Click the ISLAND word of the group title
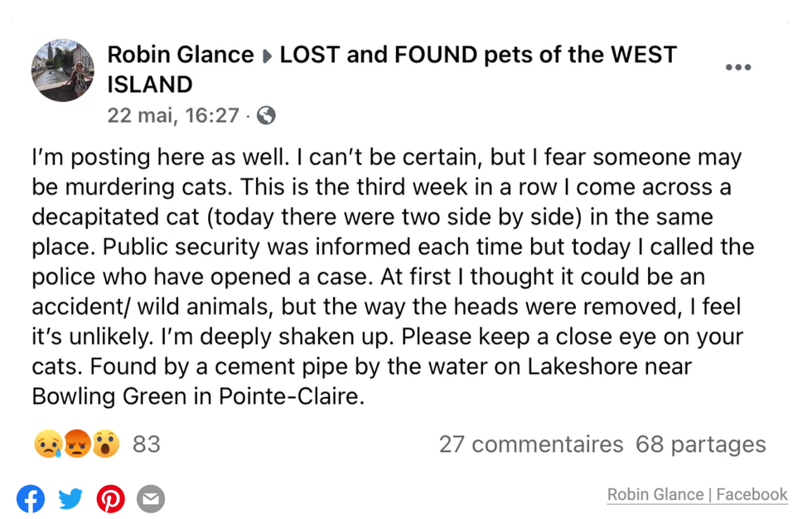This screenshot has width=812, height=519. pyautogui.click(x=149, y=84)
